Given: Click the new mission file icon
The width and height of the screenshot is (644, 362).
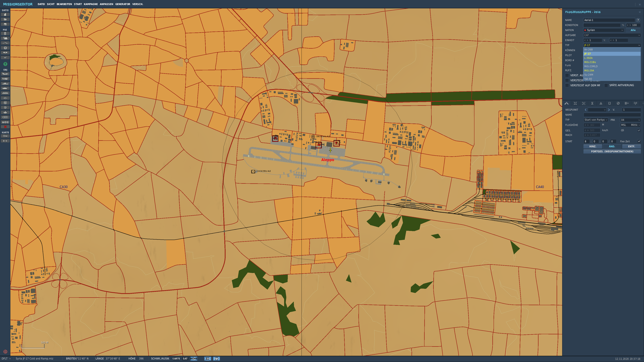Looking at the screenshot, I should coord(5,14).
